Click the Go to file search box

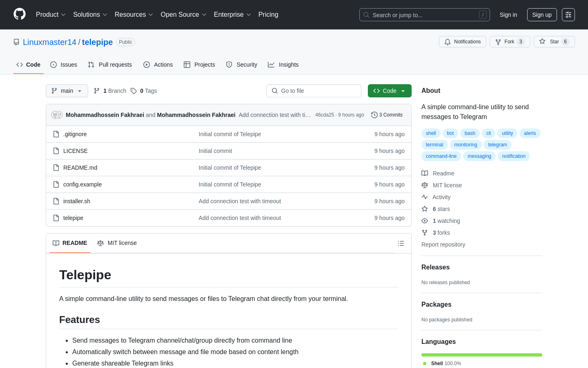pyautogui.click(x=314, y=91)
